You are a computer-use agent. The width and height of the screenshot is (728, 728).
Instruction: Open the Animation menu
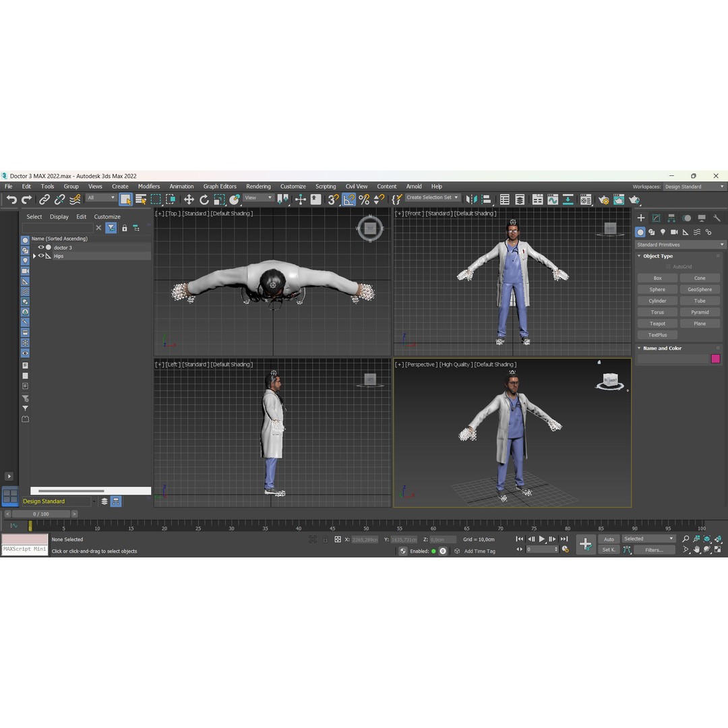tap(181, 186)
